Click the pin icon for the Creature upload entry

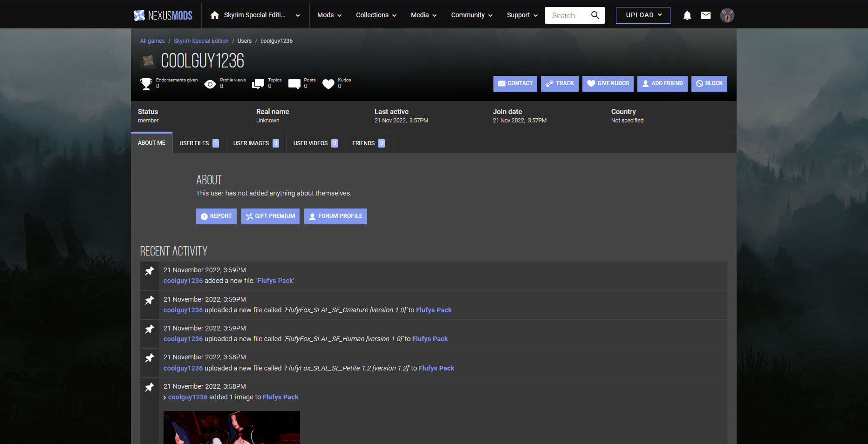tap(150, 300)
